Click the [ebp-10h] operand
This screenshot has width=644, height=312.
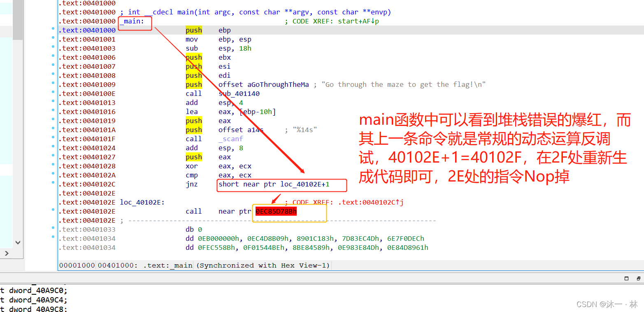tap(258, 112)
